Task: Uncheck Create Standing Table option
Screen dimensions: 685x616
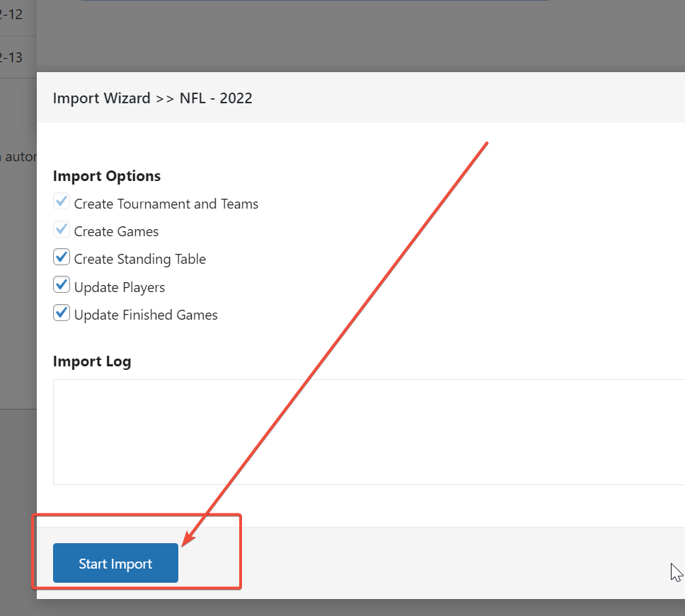Action: (x=62, y=257)
